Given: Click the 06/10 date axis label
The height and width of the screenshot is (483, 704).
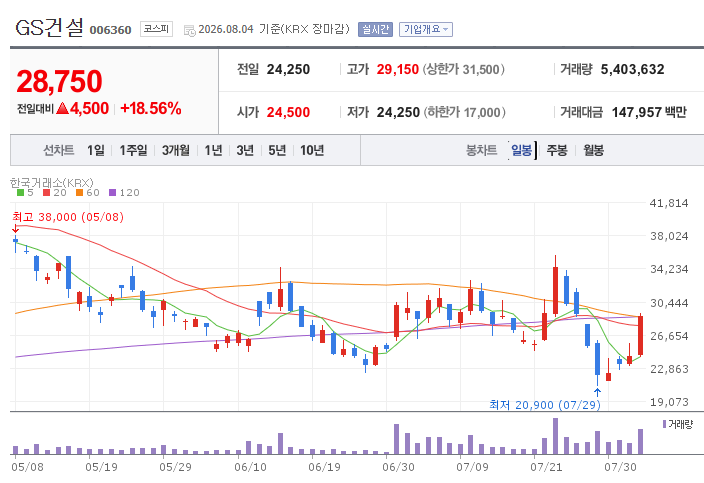Looking at the screenshot, I should (250, 467).
